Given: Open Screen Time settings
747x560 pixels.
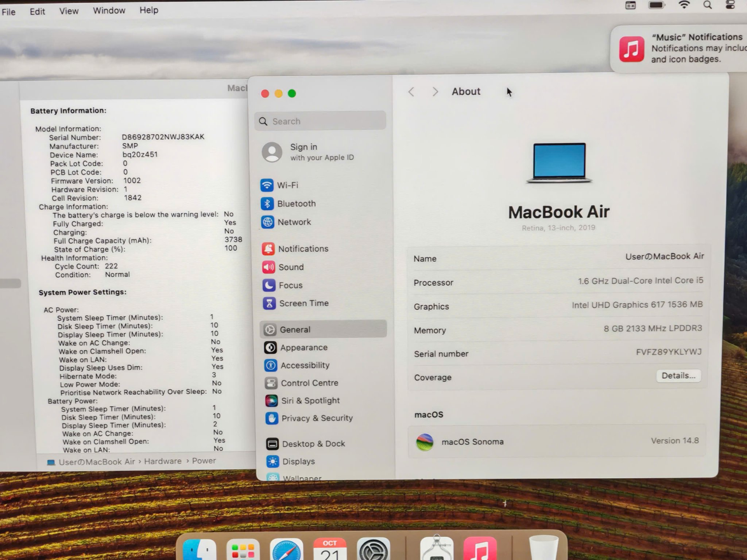Looking at the screenshot, I should 303,303.
